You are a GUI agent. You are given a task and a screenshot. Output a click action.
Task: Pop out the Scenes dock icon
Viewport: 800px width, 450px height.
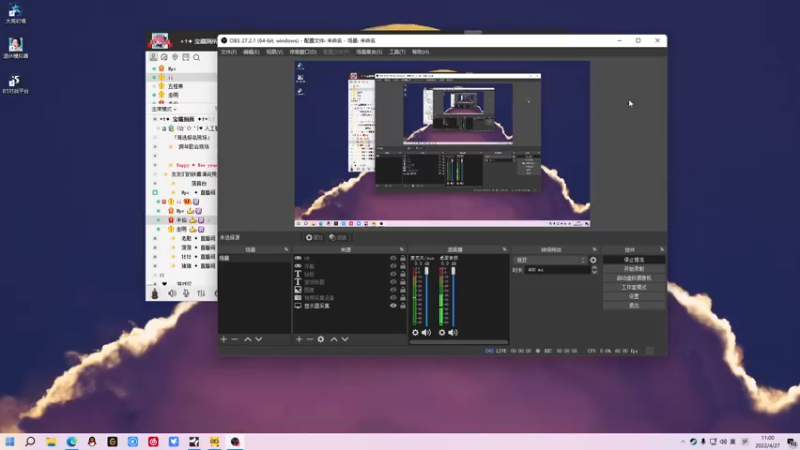pyautogui.click(x=286, y=249)
